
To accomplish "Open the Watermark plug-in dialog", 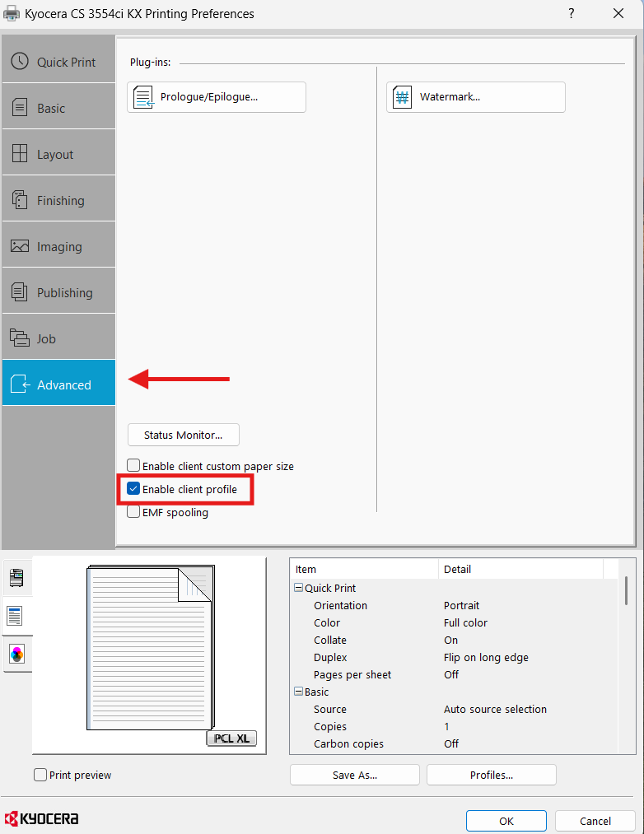I will tap(476, 97).
